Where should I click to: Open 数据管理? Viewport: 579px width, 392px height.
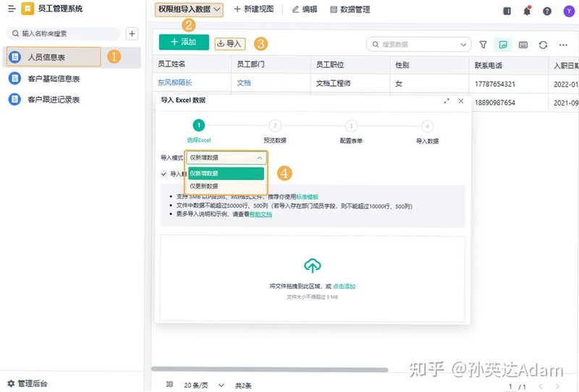[x=350, y=9]
